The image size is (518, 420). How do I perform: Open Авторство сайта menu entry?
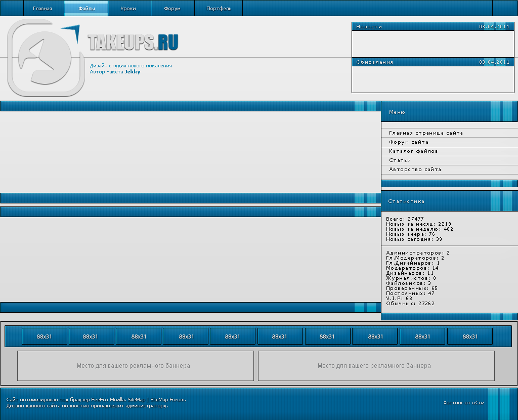click(415, 170)
